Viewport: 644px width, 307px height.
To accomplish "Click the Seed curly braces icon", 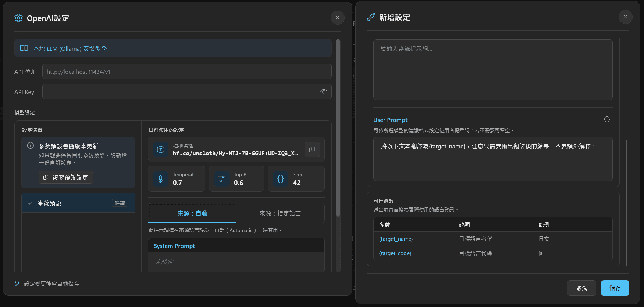I will tap(280, 179).
